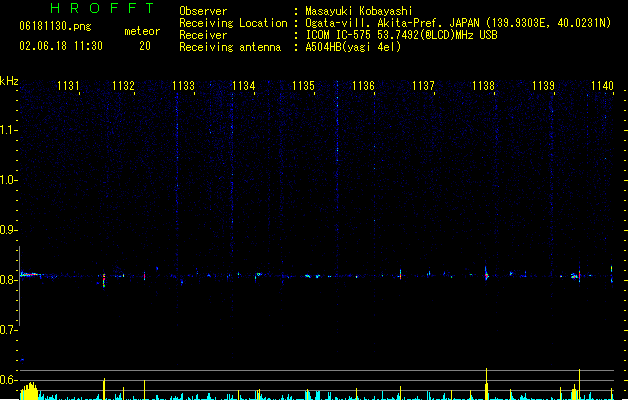This screenshot has height=400, width=629.
Task: Click the meteor count value 20
Action: click(x=145, y=46)
